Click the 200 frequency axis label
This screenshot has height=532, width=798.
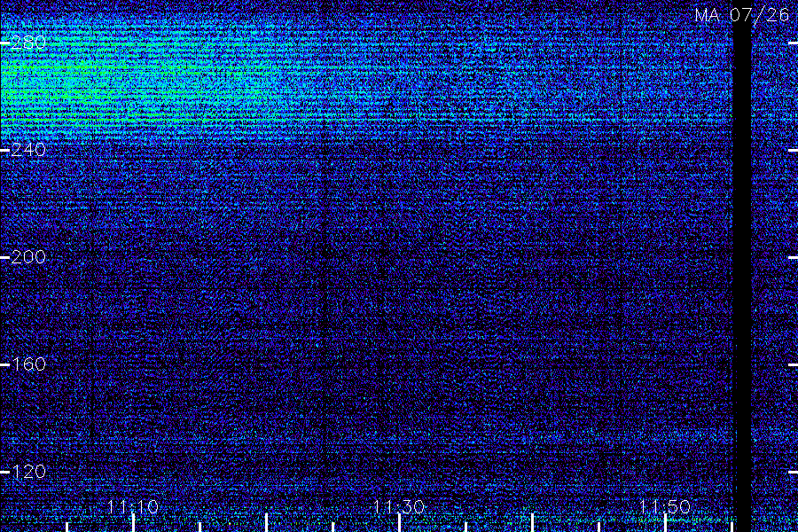[28, 256]
